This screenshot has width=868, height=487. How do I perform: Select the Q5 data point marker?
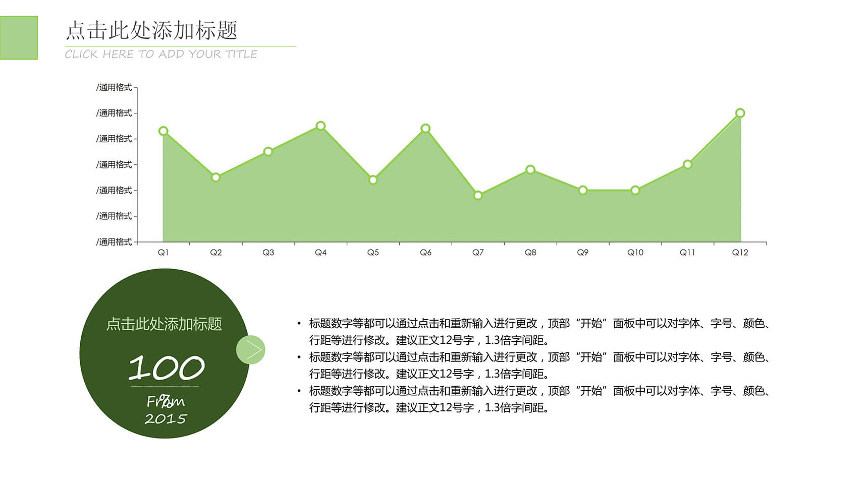[373, 180]
